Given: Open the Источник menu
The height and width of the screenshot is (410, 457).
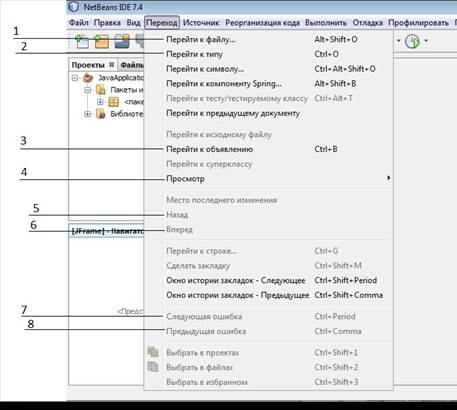Looking at the screenshot, I should tap(201, 23).
